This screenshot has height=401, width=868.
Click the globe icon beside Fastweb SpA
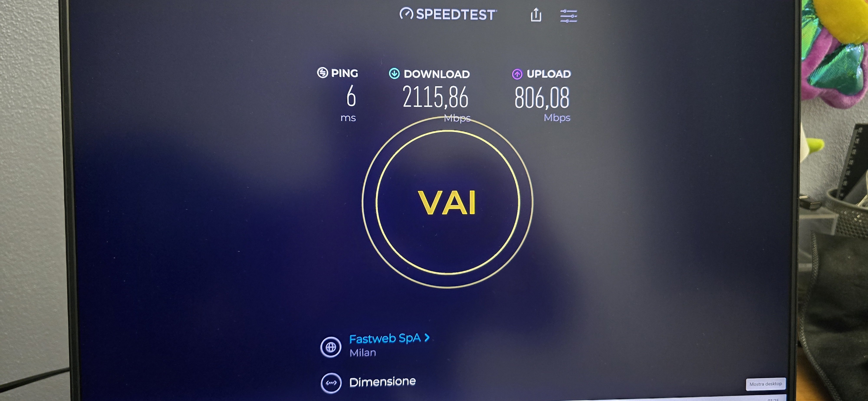tap(331, 347)
